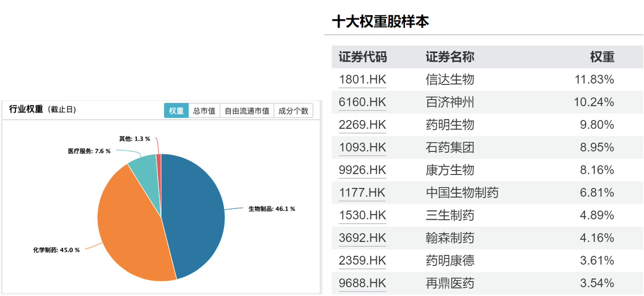The image size is (644, 296).
Task: Click the weight value 11.83%
Action: [594, 80]
